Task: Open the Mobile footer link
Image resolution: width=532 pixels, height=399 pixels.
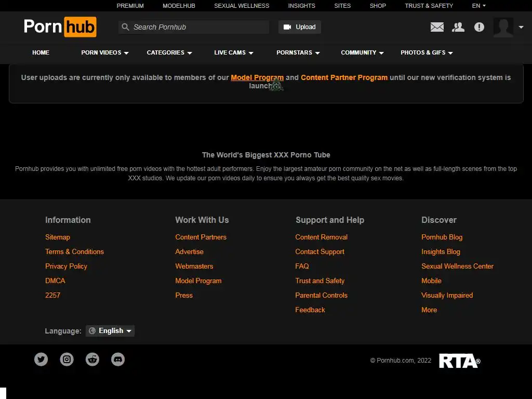Action: (431, 281)
